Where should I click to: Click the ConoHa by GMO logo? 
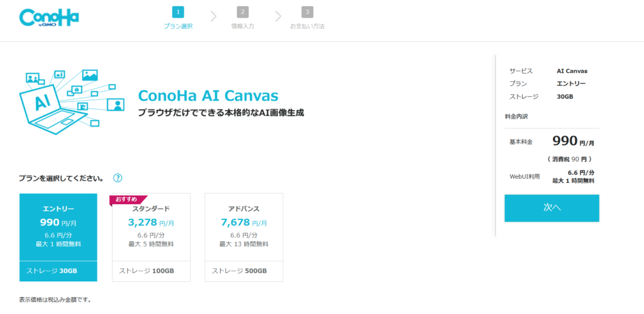49,18
